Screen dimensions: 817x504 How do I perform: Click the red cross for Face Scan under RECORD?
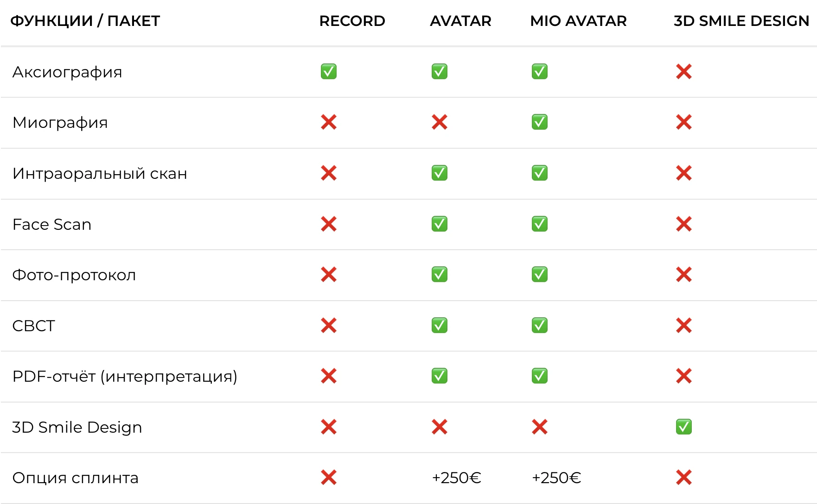point(328,224)
